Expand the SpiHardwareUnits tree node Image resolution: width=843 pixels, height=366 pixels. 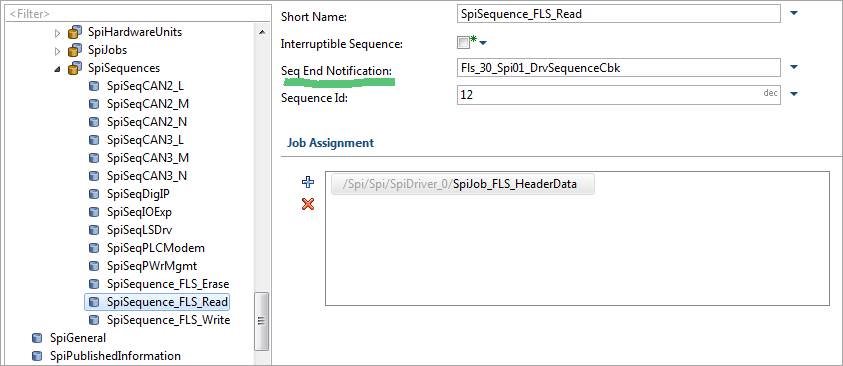tap(58, 33)
